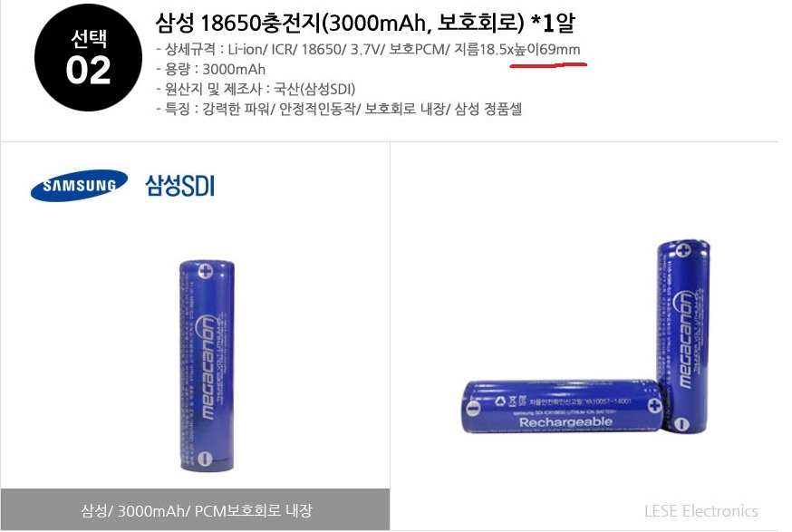Click the minus symbol on the lying battery

click(473, 408)
